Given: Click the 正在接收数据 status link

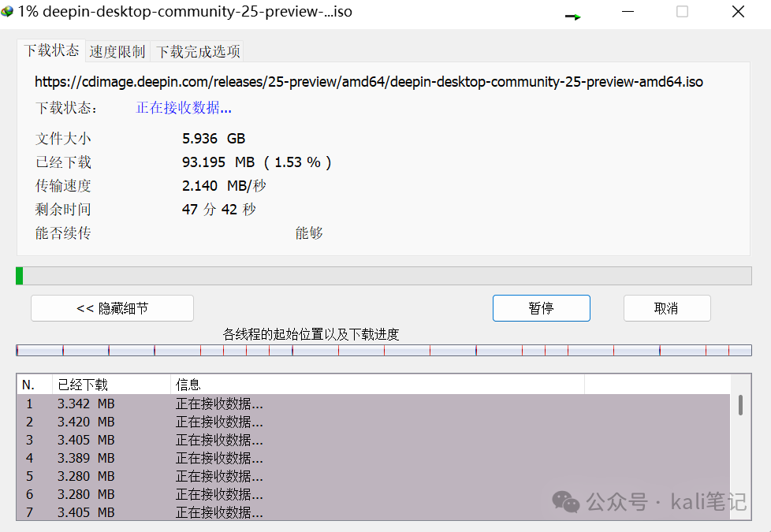Looking at the screenshot, I should pyautogui.click(x=184, y=107).
